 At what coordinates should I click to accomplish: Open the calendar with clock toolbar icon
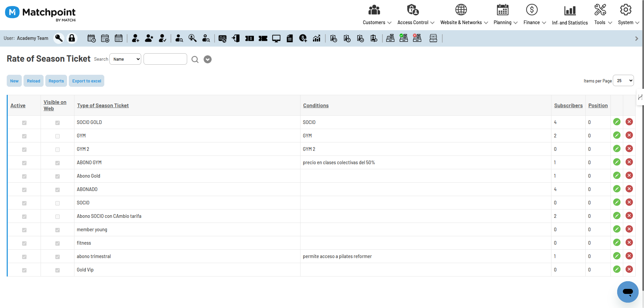click(91, 38)
